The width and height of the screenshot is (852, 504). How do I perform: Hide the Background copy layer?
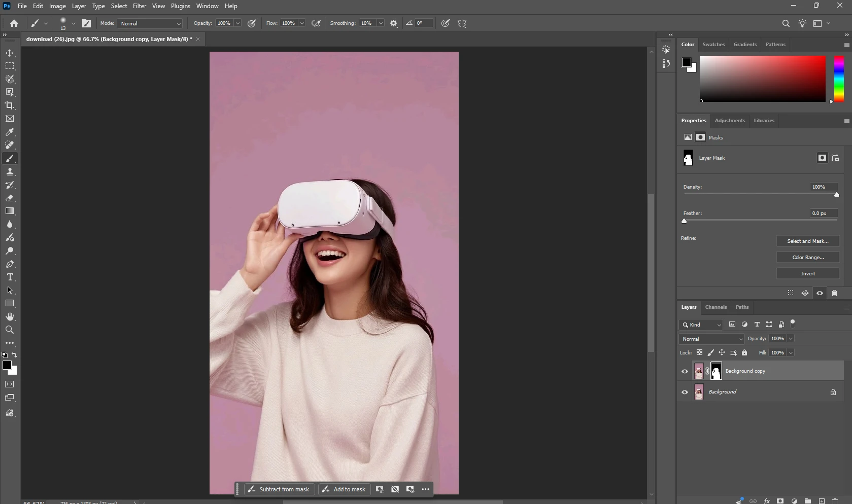coord(685,371)
